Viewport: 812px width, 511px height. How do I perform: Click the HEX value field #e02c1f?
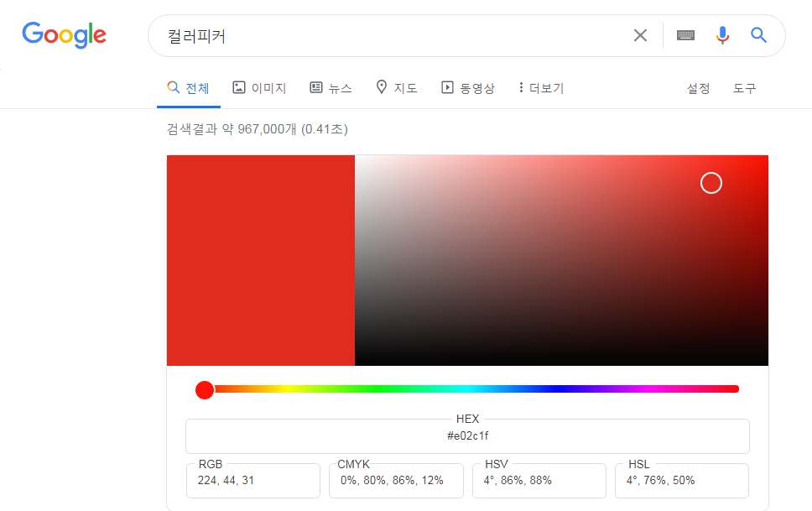pos(467,435)
